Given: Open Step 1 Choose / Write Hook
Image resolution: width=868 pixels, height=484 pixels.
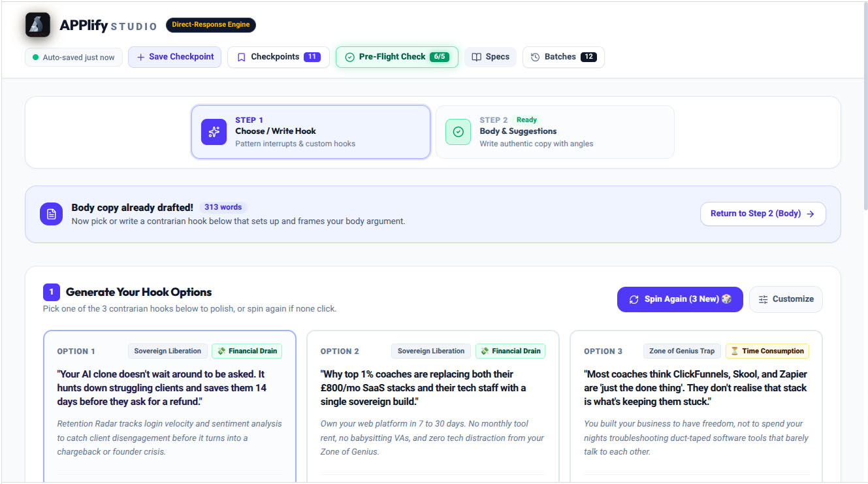Looking at the screenshot, I should pos(311,132).
